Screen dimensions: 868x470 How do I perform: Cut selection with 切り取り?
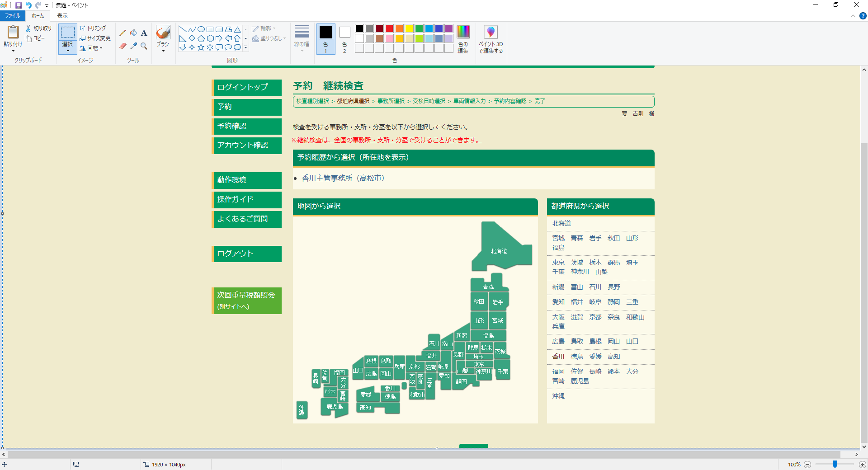click(39, 28)
